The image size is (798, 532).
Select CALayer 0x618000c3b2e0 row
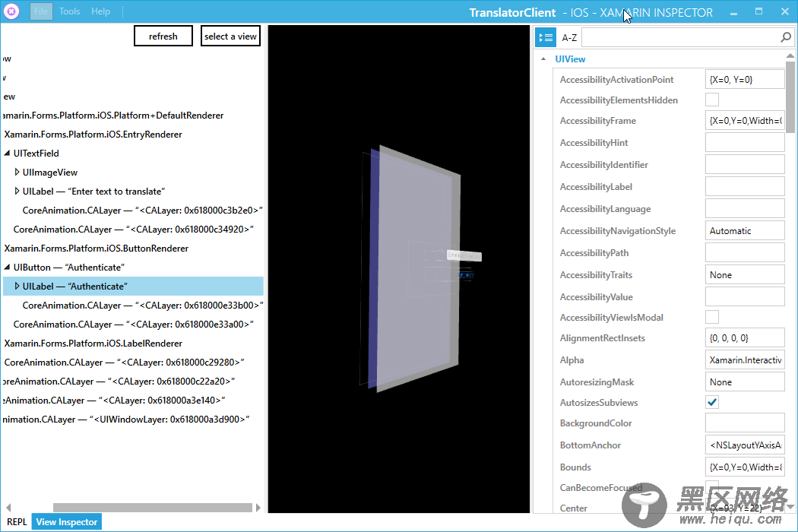click(x=143, y=211)
